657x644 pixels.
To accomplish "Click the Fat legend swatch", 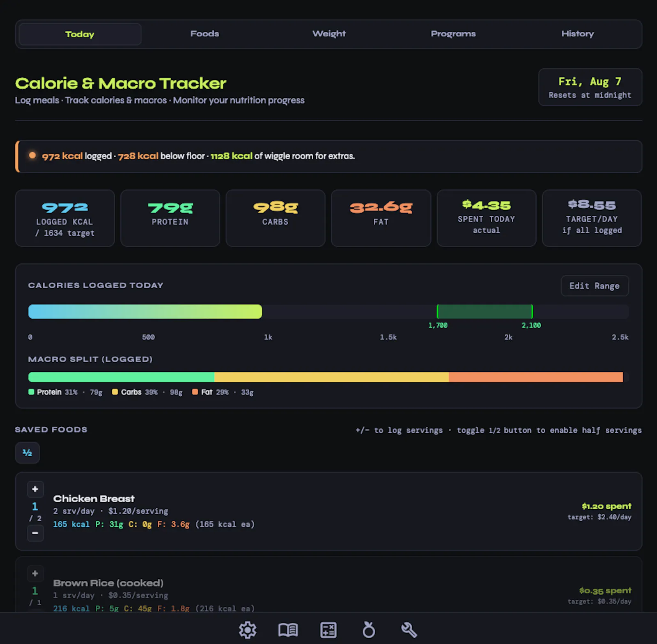I will 195,392.
